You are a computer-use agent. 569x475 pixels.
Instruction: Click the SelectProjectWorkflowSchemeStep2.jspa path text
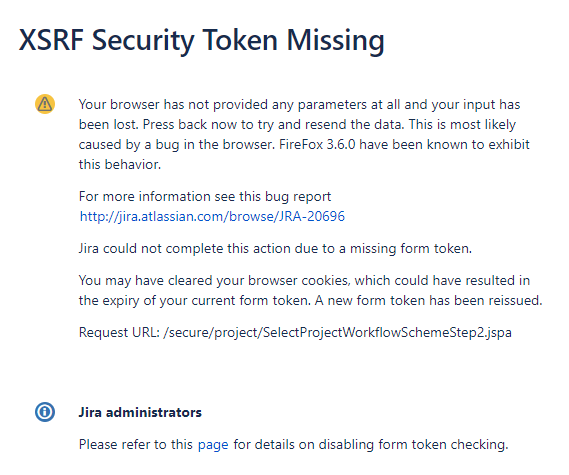(x=337, y=332)
